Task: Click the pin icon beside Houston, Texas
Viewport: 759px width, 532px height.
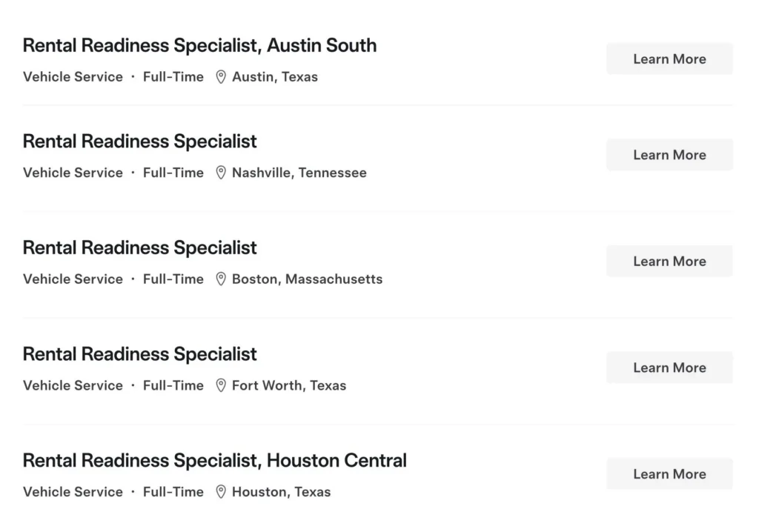Action: click(221, 491)
